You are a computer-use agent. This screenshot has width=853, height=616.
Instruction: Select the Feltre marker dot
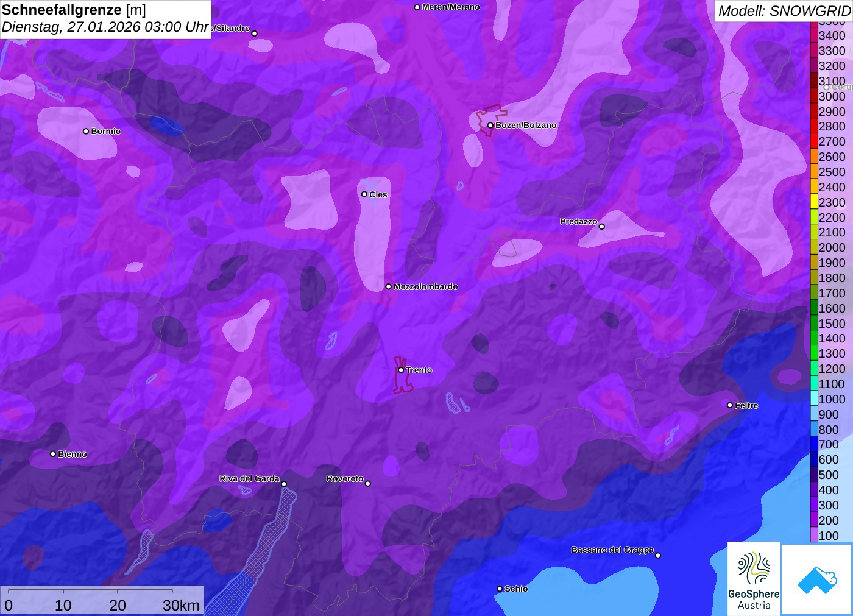[x=730, y=405]
